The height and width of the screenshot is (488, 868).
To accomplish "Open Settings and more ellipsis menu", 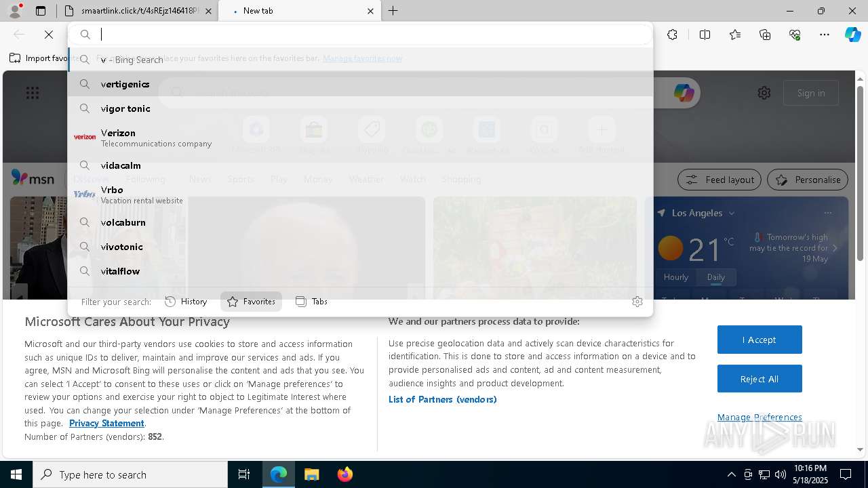I will 825,35.
